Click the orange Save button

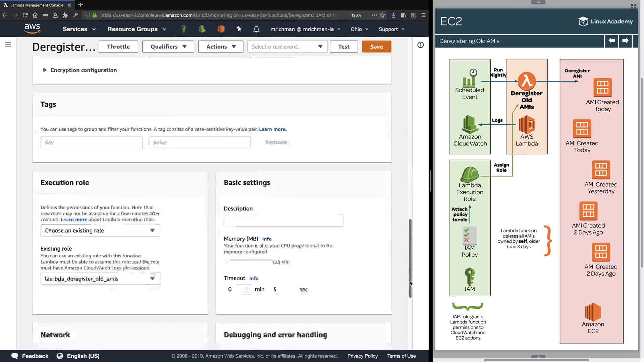pyautogui.click(x=376, y=47)
